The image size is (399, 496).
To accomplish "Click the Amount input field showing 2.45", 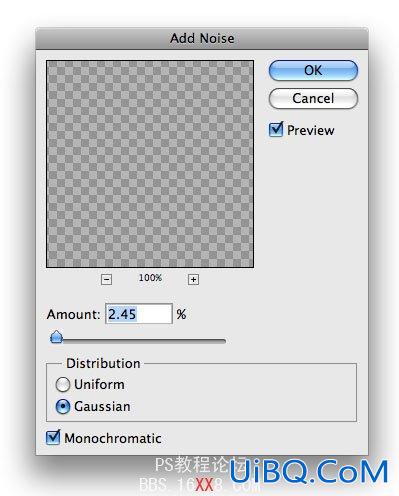I will click(139, 314).
